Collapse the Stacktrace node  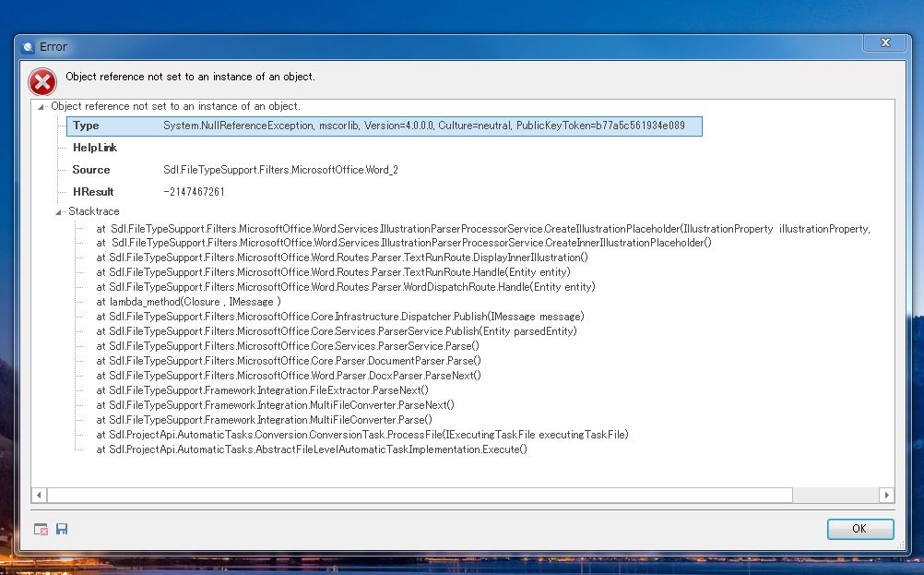(x=58, y=211)
